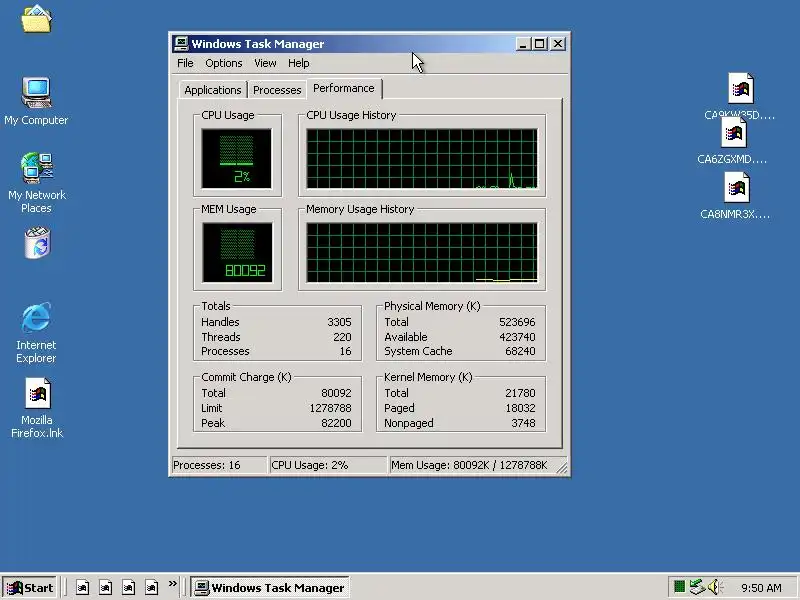The width and height of the screenshot is (800, 600).
Task: Click 'Mem Usage: 80092K / 1278788K' status text
Action: click(469, 465)
